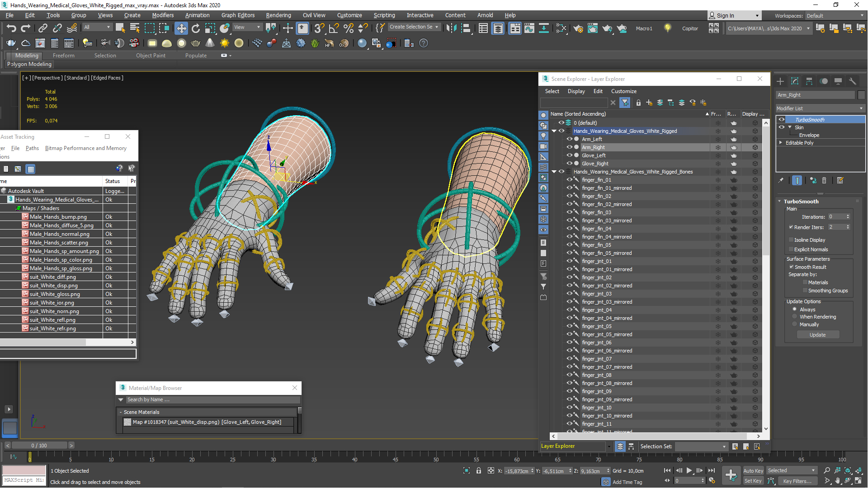Image resolution: width=868 pixels, height=488 pixels.
Task: Open the Modifier List dropdown
Action: click(x=820, y=108)
